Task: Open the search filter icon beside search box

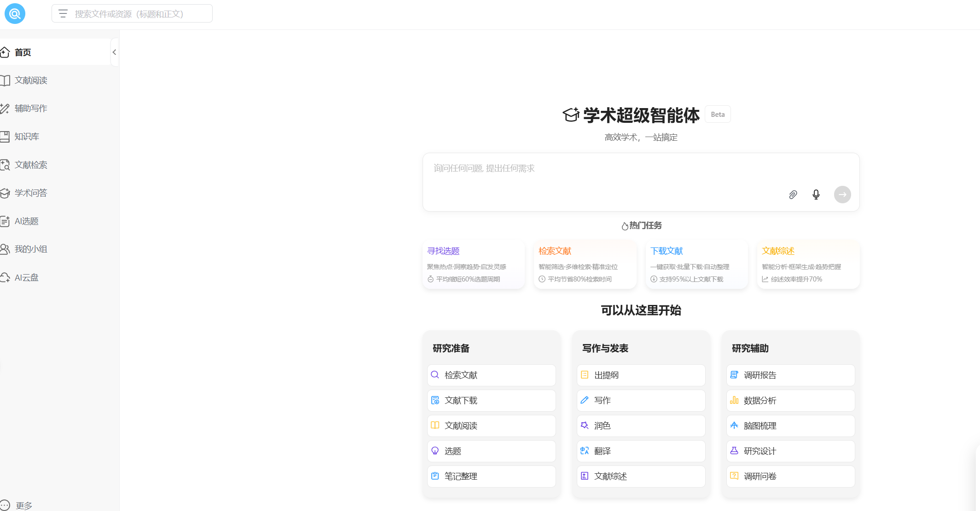Action: [x=63, y=13]
